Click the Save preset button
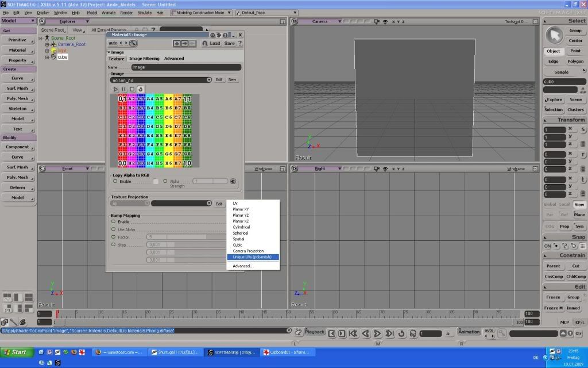Viewport: 588px width, 368px height. 229,44
